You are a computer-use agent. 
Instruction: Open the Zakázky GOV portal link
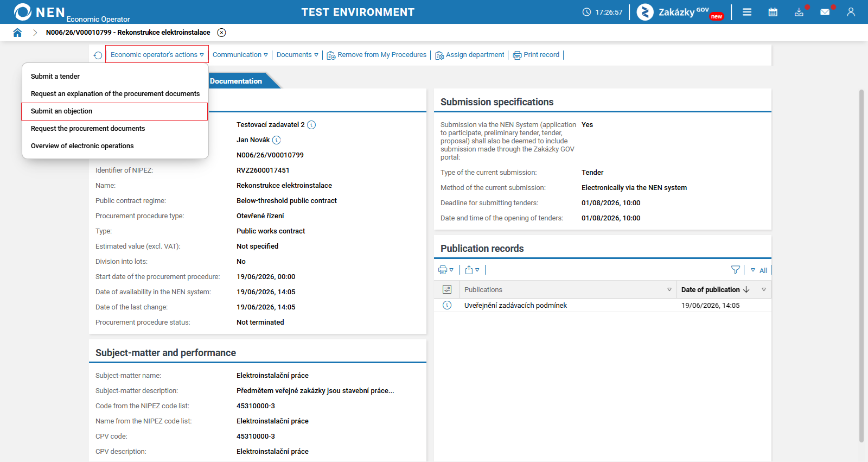point(680,12)
